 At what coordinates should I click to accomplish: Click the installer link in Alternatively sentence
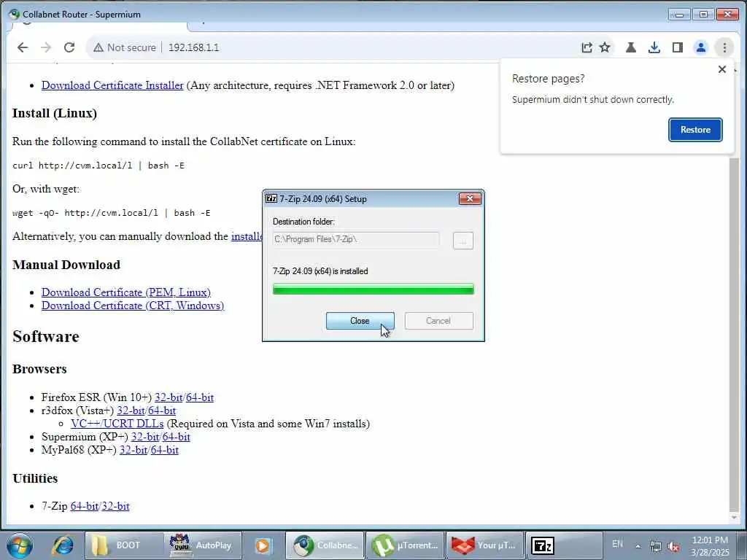[x=247, y=236]
